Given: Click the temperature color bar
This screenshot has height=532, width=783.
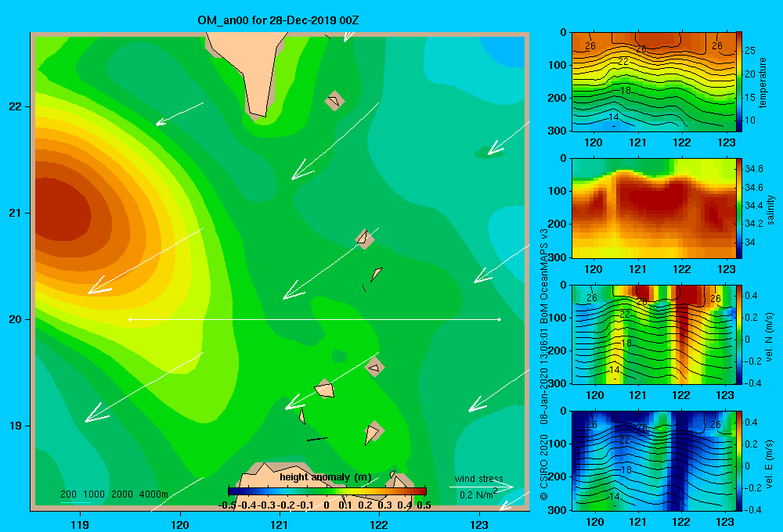Looking at the screenshot, I should (x=739, y=81).
